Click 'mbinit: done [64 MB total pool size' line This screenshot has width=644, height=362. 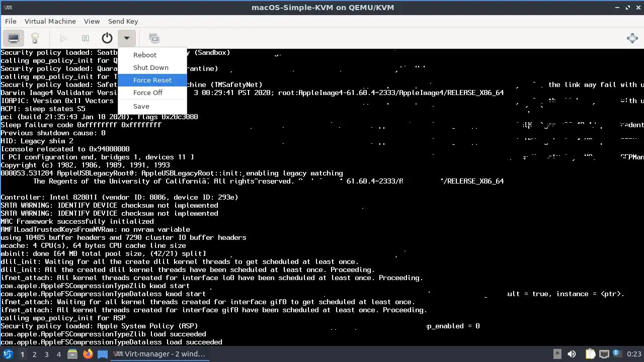(104, 253)
